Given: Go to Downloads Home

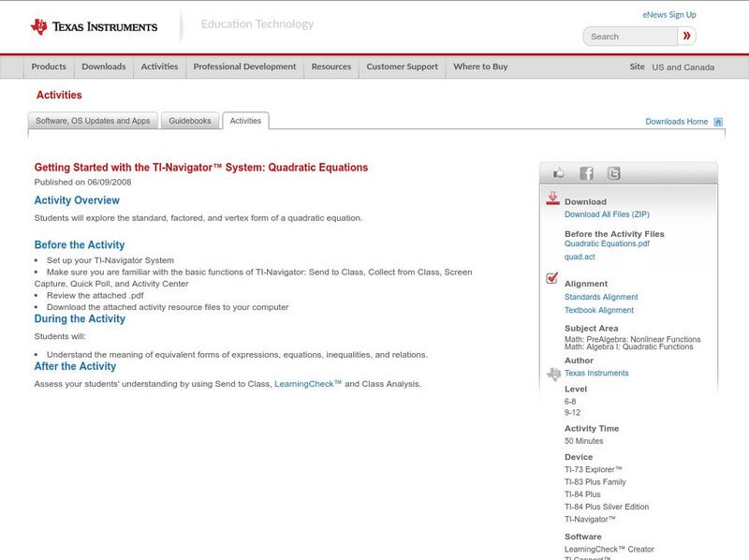Looking at the screenshot, I should coord(676,122).
